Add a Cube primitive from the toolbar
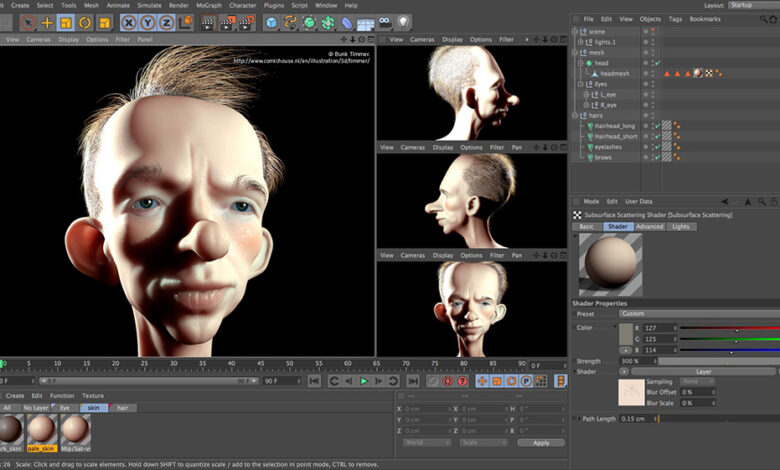780x470 pixels. tap(271, 22)
